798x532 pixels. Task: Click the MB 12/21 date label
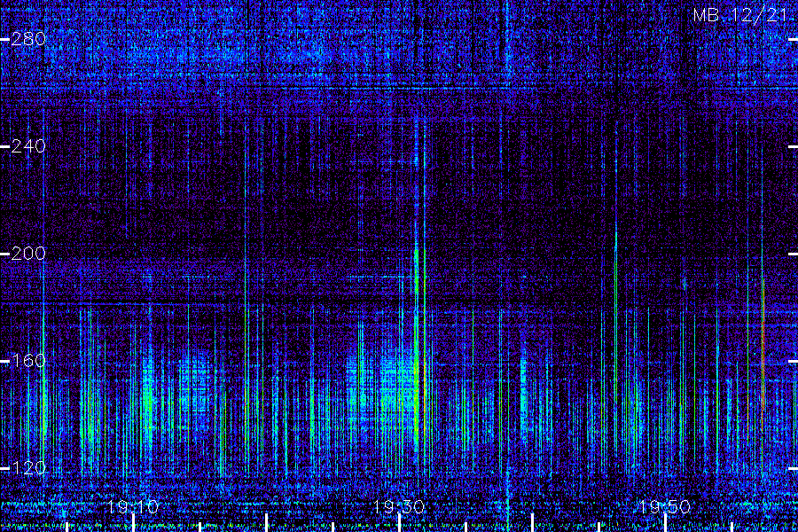pos(740,15)
